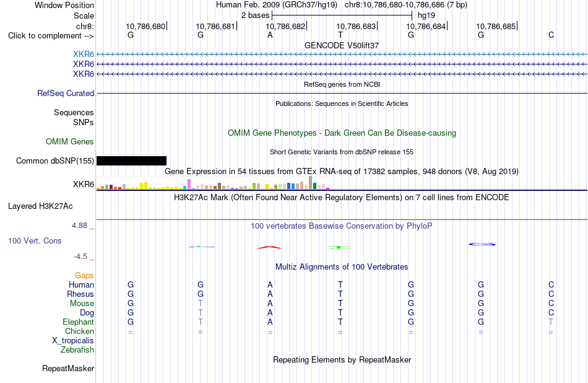Image resolution: width=588 pixels, height=383 pixels.
Task: Select the Chicken alignment row label
Action: coord(79,331)
